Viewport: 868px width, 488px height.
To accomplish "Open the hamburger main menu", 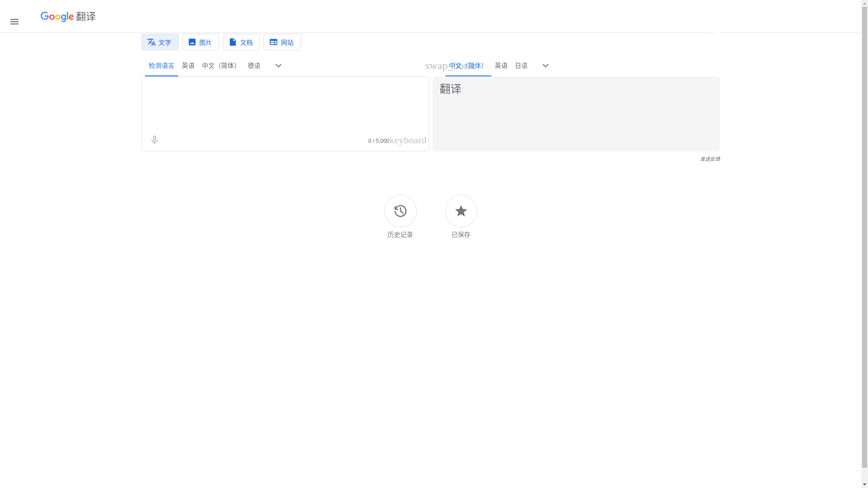I will pyautogui.click(x=14, y=22).
